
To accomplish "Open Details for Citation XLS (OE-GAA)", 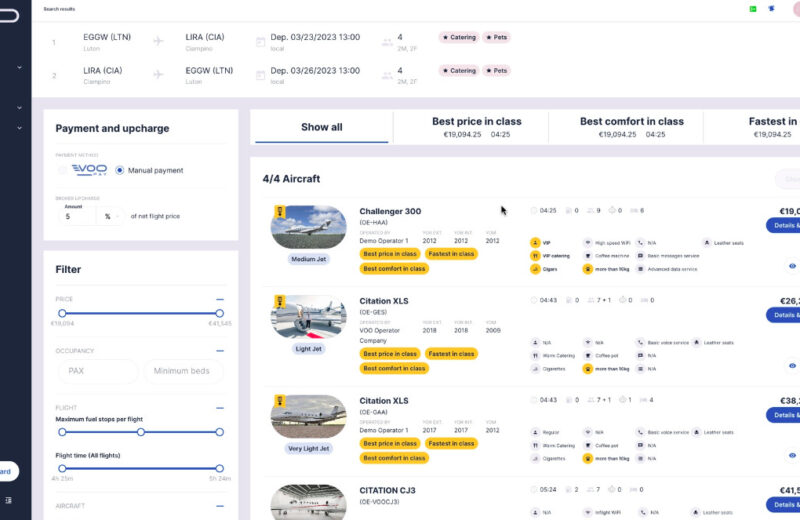I will [x=783, y=415].
